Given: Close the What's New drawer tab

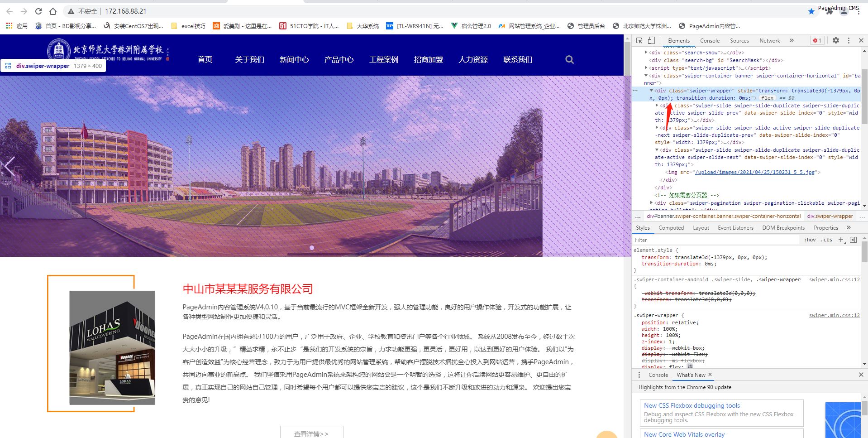Looking at the screenshot, I should coord(710,375).
